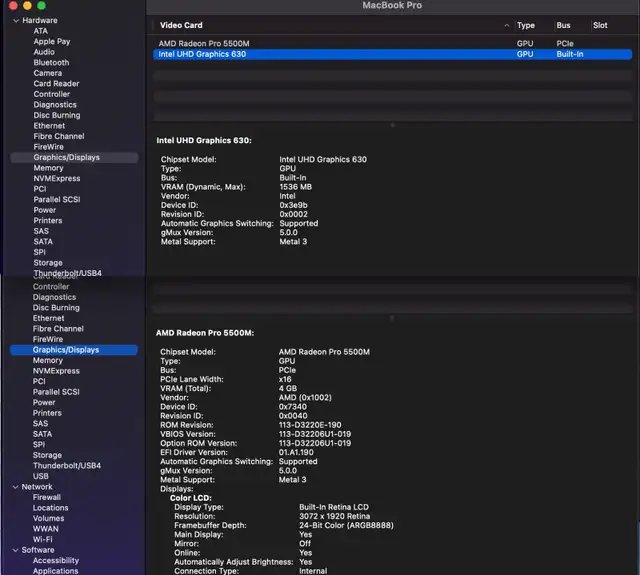640x575 pixels.
Task: Click the 'AMD Radeon Pro 5500M:' details heading
Action: (205, 333)
